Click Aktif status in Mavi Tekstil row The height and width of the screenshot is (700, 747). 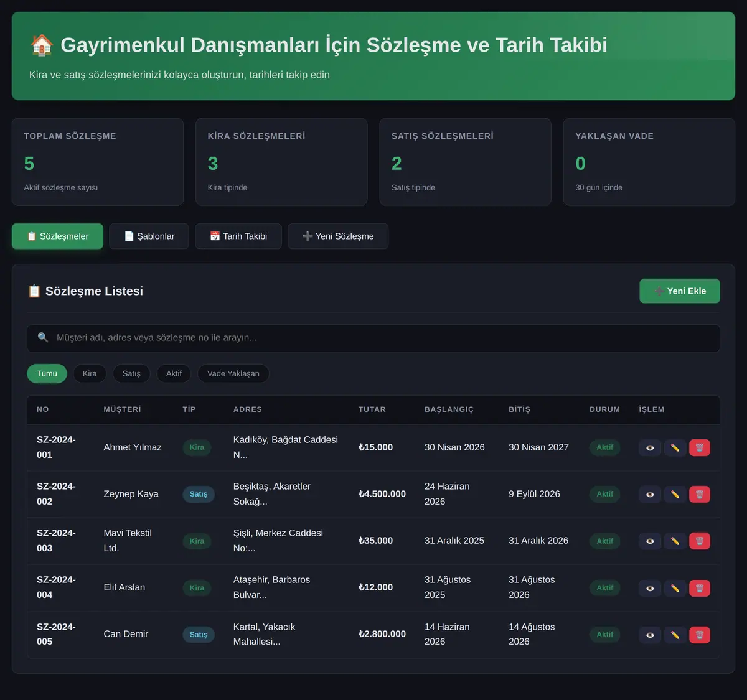(x=605, y=541)
